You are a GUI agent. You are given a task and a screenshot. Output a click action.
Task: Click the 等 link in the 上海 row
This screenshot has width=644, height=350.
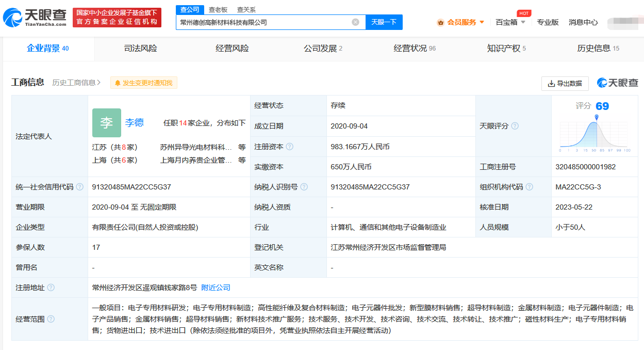(242, 160)
